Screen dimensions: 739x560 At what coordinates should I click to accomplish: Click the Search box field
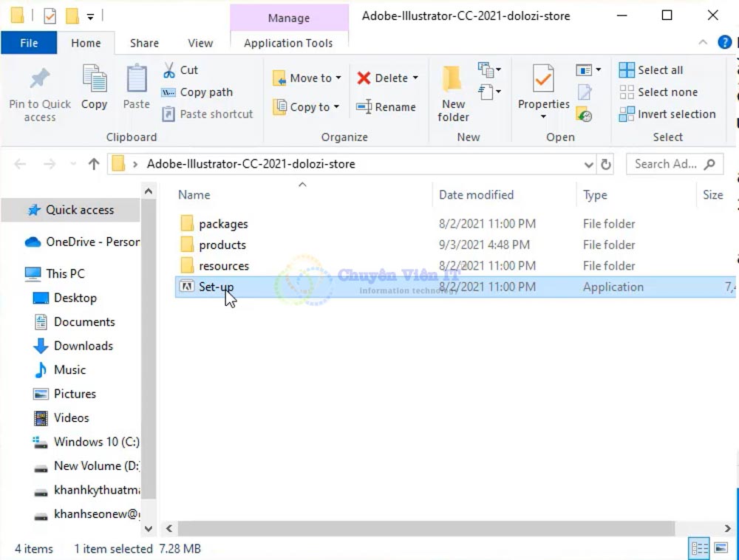click(x=665, y=164)
